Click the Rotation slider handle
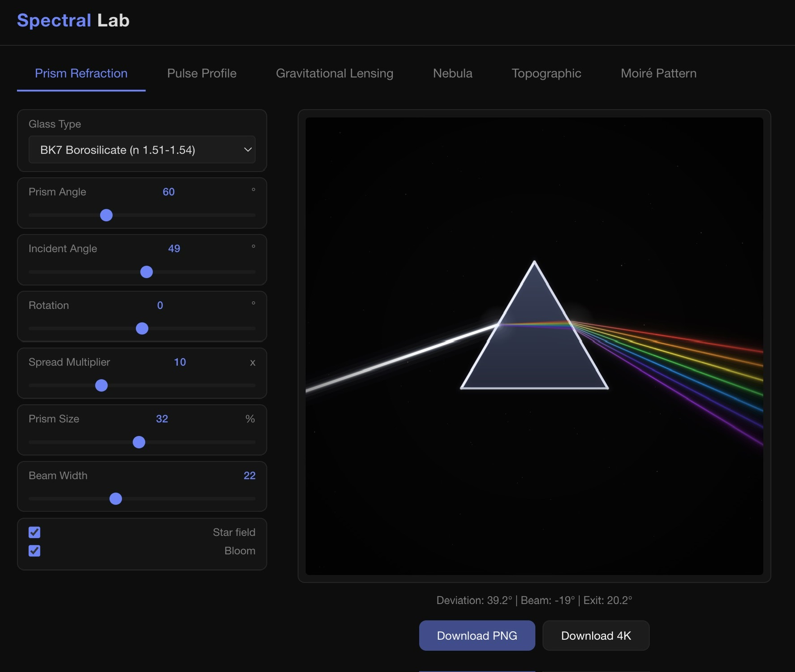This screenshot has width=795, height=672. (x=142, y=328)
